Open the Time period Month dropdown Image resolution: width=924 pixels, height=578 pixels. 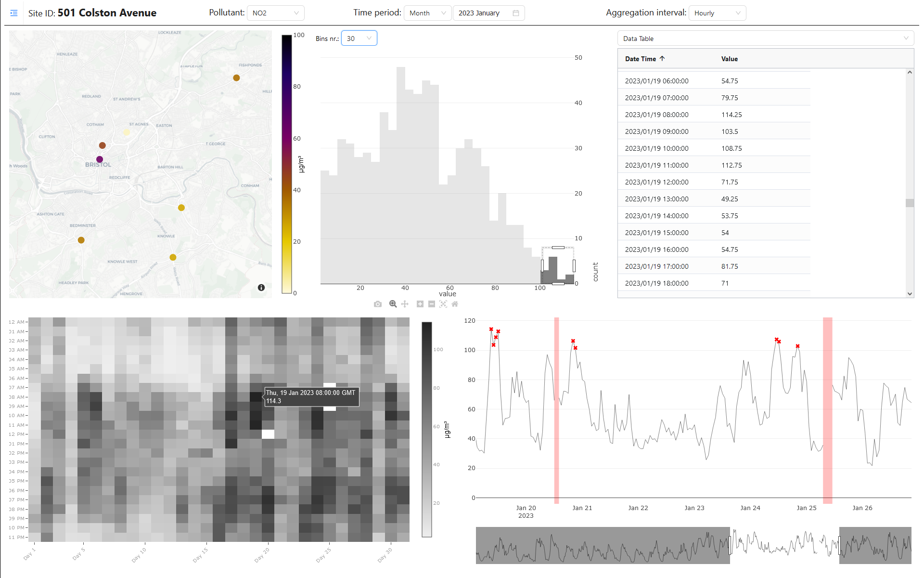click(427, 13)
